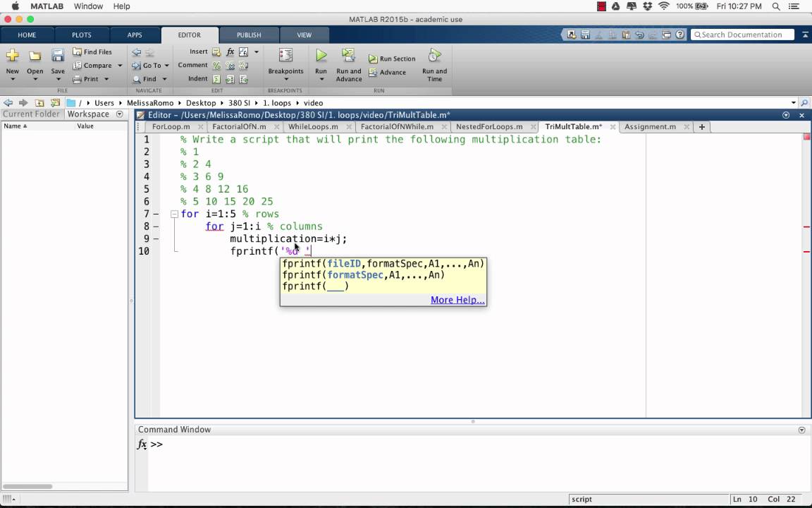Click the switch windows icon
The width and height of the screenshot is (812, 508).
pos(667,35)
